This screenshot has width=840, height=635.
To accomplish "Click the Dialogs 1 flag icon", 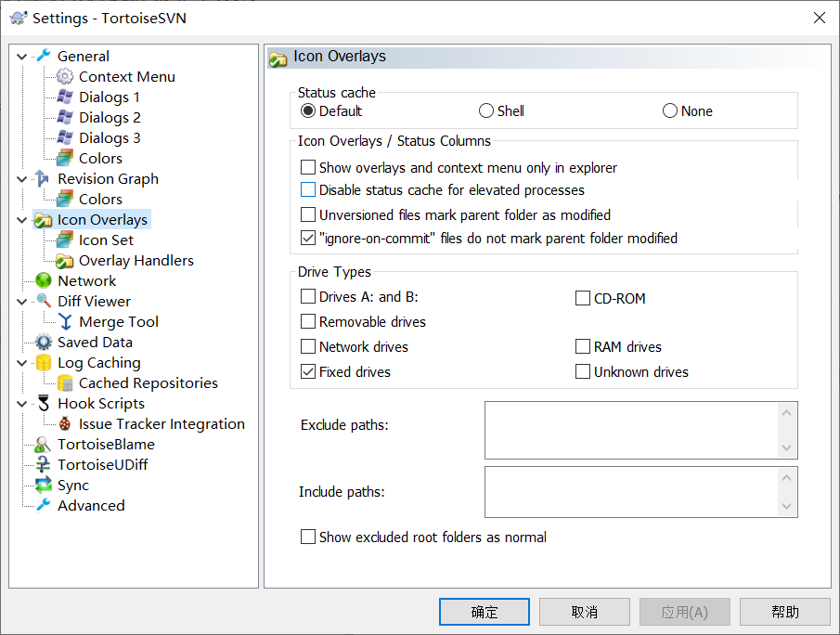I will (65, 97).
